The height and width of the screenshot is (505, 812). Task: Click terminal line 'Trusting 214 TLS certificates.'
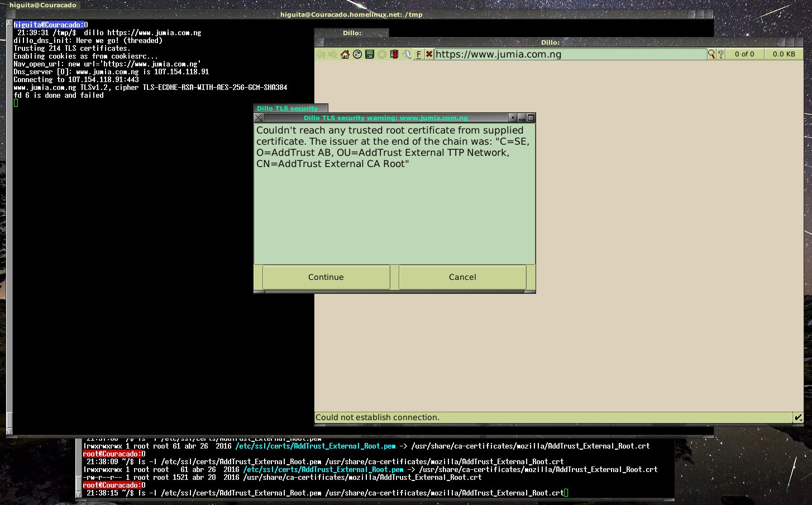tap(71, 48)
